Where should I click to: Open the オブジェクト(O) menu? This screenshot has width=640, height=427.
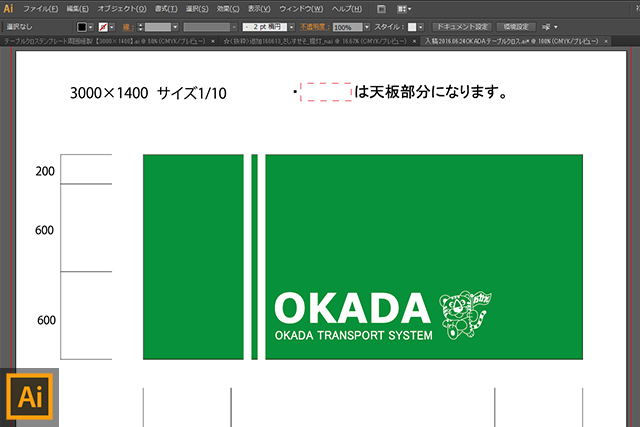click(x=122, y=9)
